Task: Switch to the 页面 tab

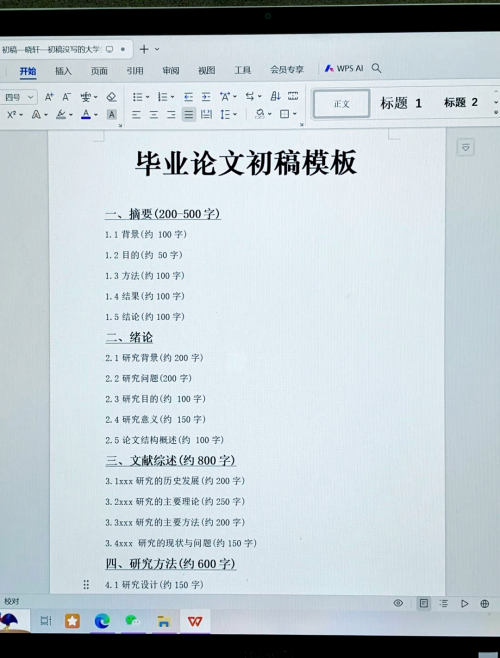Action: 99,71
